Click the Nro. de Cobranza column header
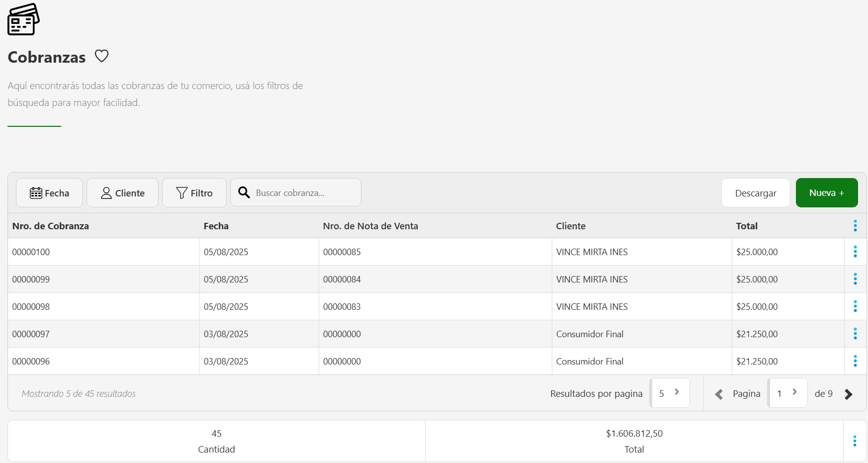 point(51,226)
